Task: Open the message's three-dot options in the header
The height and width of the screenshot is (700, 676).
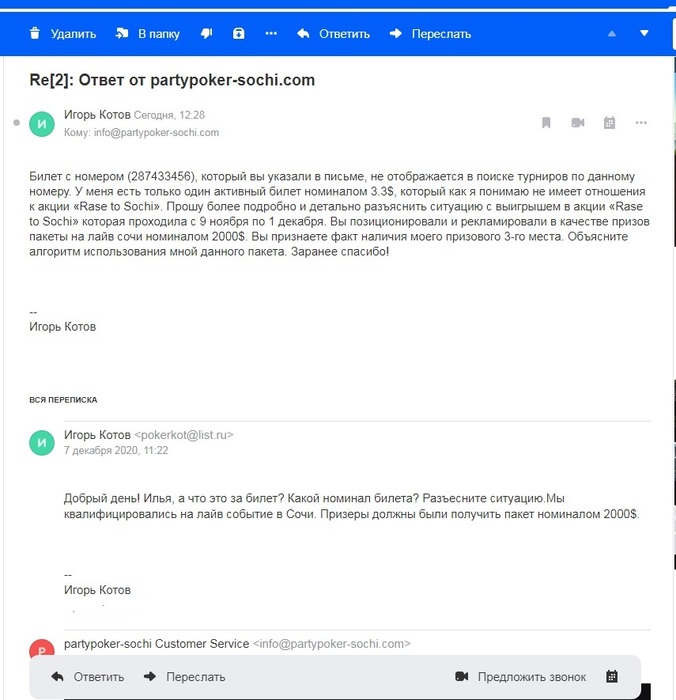Action: coord(641,122)
